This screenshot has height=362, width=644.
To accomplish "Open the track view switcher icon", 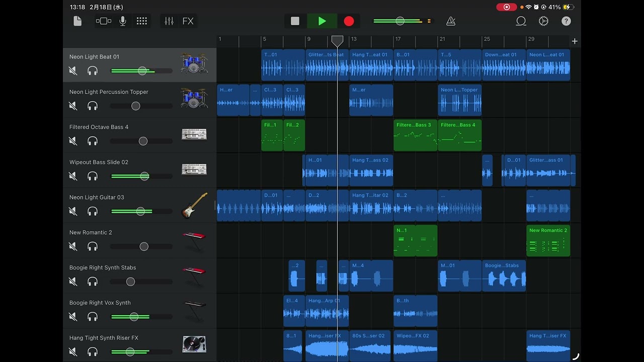I will (103, 21).
